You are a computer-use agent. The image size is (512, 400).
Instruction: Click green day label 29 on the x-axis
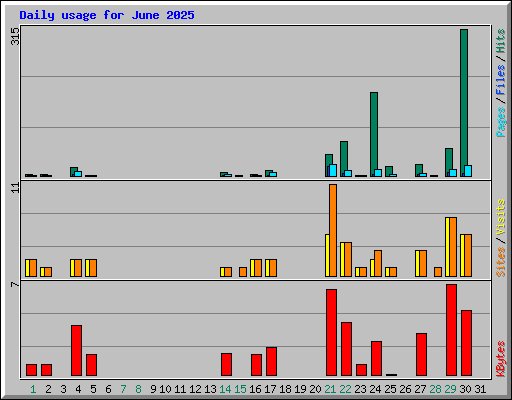450,389
